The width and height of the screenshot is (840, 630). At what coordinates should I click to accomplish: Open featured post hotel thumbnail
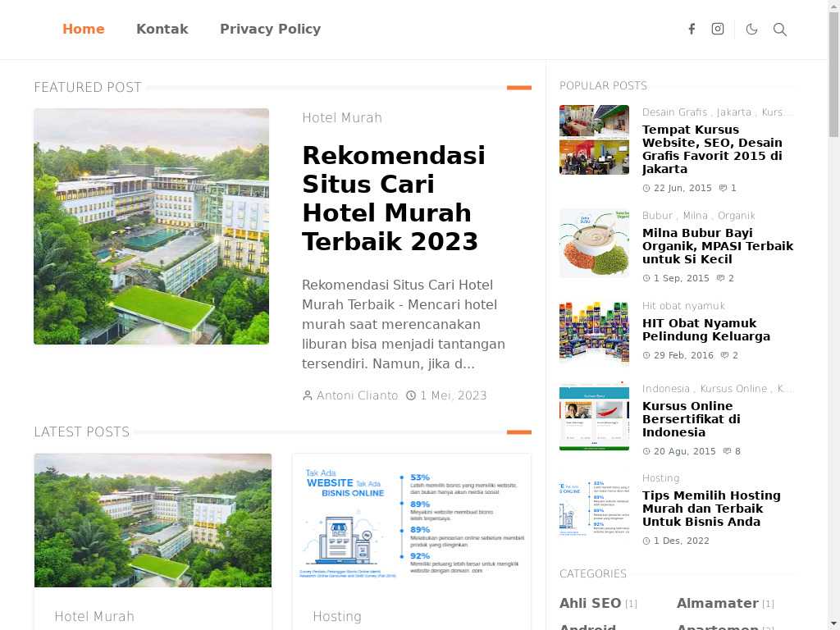pyautogui.click(x=152, y=226)
